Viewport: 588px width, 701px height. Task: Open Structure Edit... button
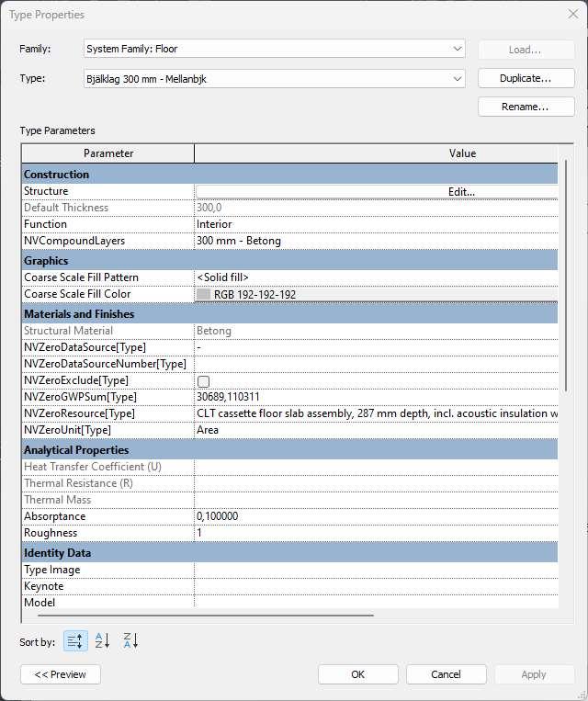point(377,192)
